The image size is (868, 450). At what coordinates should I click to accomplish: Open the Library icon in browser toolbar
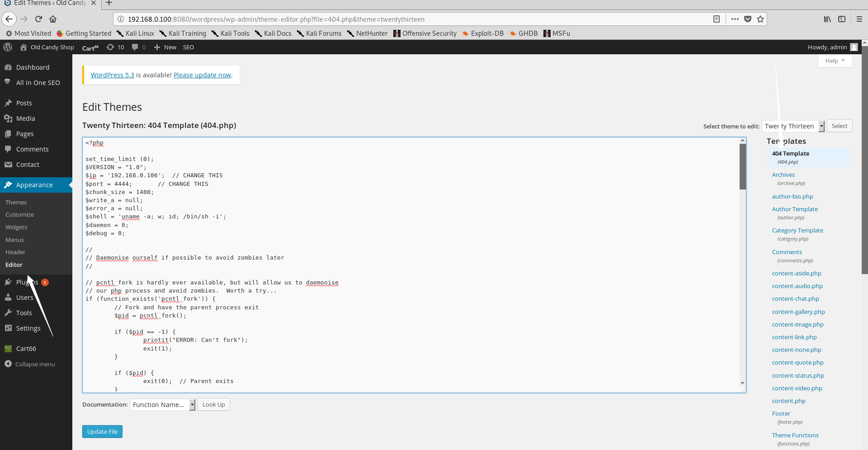tap(827, 19)
